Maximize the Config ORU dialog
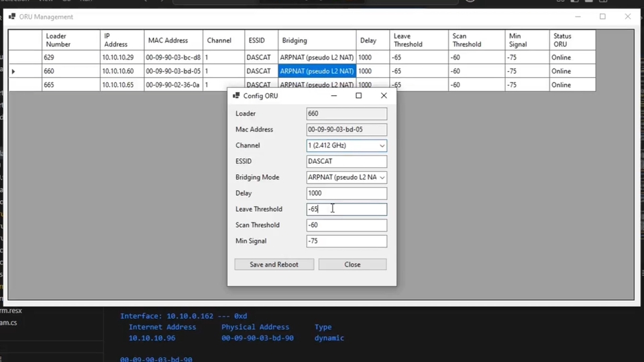Image resolution: width=644 pixels, height=362 pixels. 358,95
